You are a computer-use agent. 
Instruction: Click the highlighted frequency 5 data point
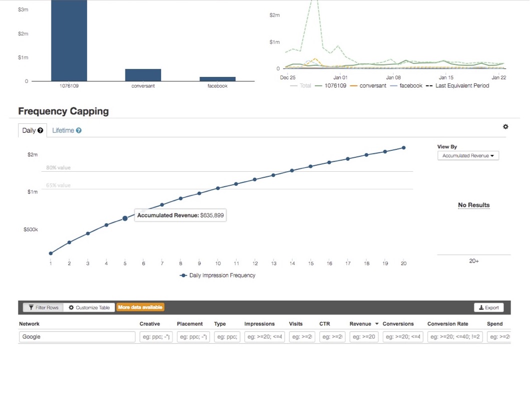click(x=125, y=218)
